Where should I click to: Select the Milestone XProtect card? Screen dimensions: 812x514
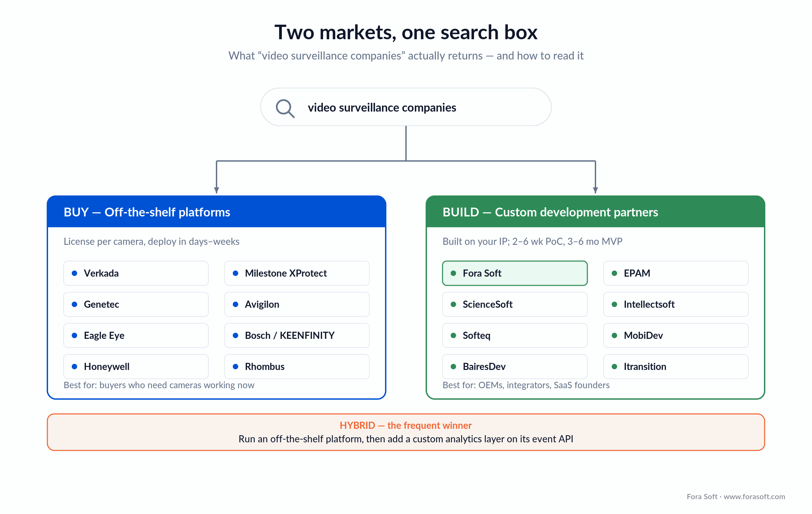[297, 273]
